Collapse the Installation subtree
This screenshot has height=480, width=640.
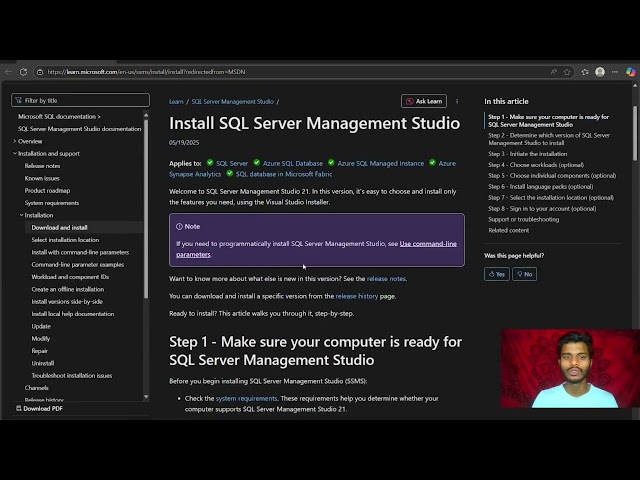[22, 215]
